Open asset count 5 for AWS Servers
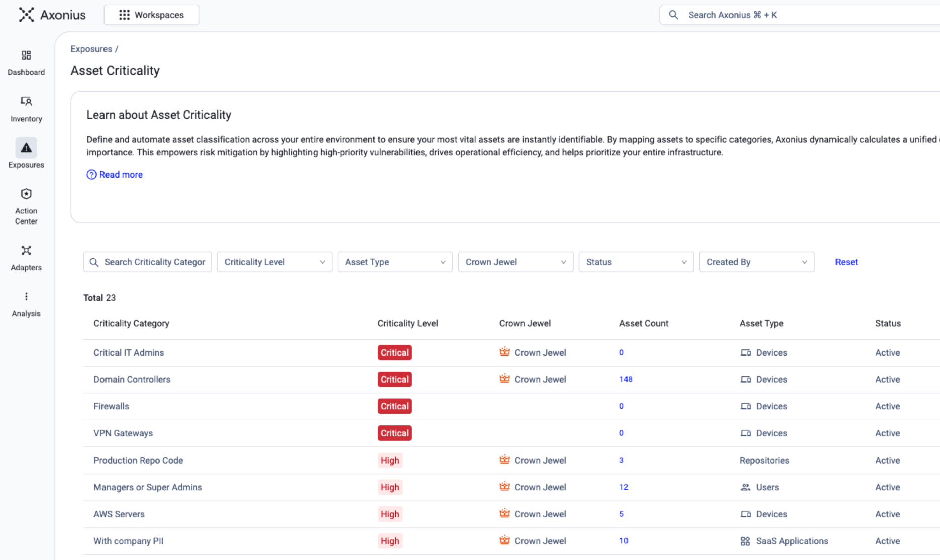The width and height of the screenshot is (940, 560). pos(621,514)
